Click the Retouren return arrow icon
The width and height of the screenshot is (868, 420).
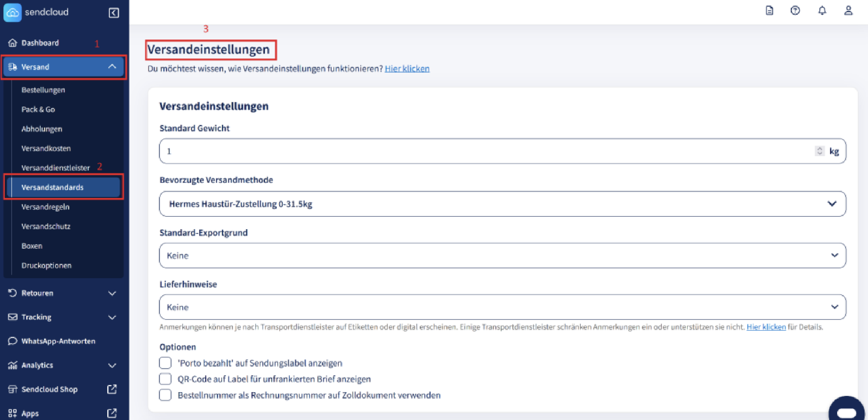(x=13, y=293)
